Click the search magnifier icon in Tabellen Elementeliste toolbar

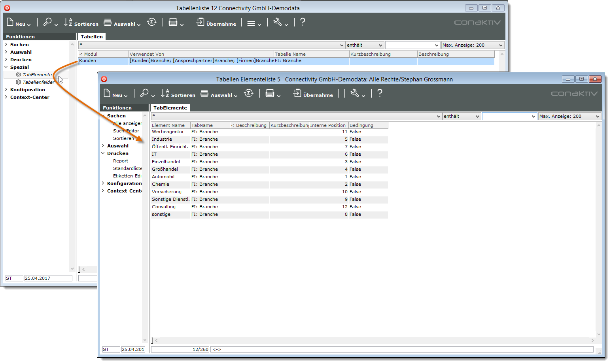pos(144,93)
